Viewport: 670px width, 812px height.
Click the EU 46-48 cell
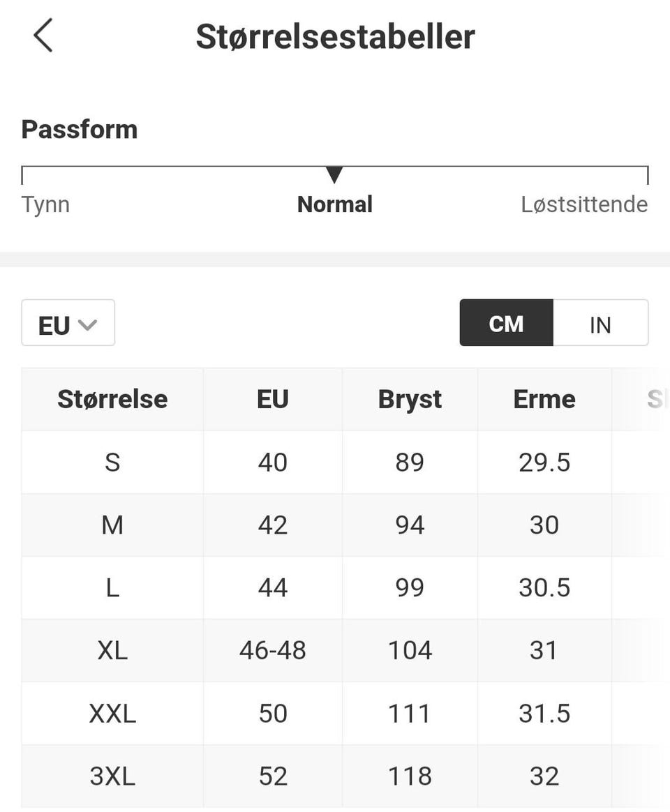tap(272, 650)
